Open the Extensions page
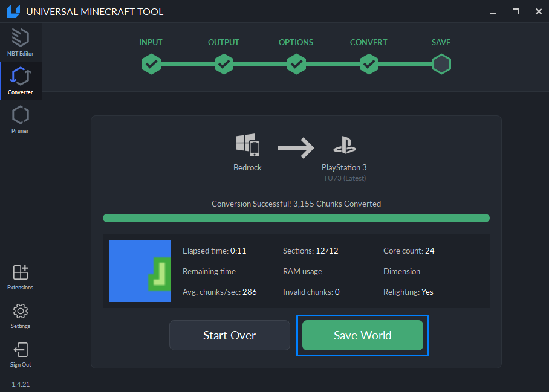Screen dimensions: 549x392 click(x=21, y=277)
